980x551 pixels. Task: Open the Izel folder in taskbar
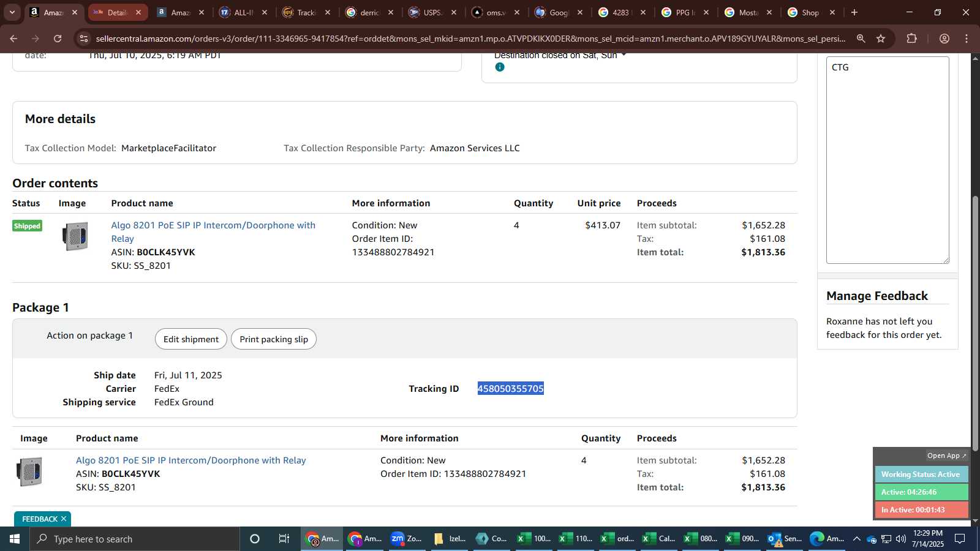click(450, 539)
